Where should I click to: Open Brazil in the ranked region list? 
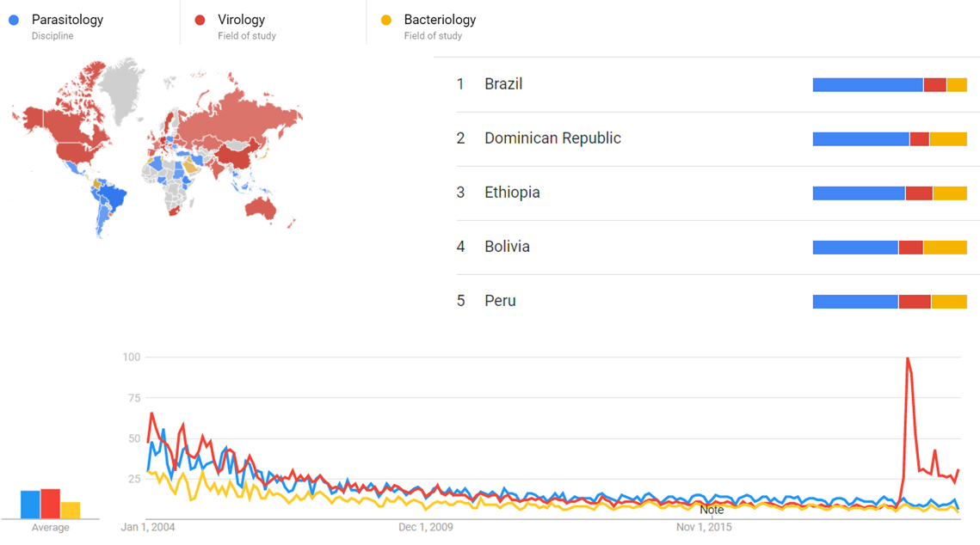pos(503,84)
